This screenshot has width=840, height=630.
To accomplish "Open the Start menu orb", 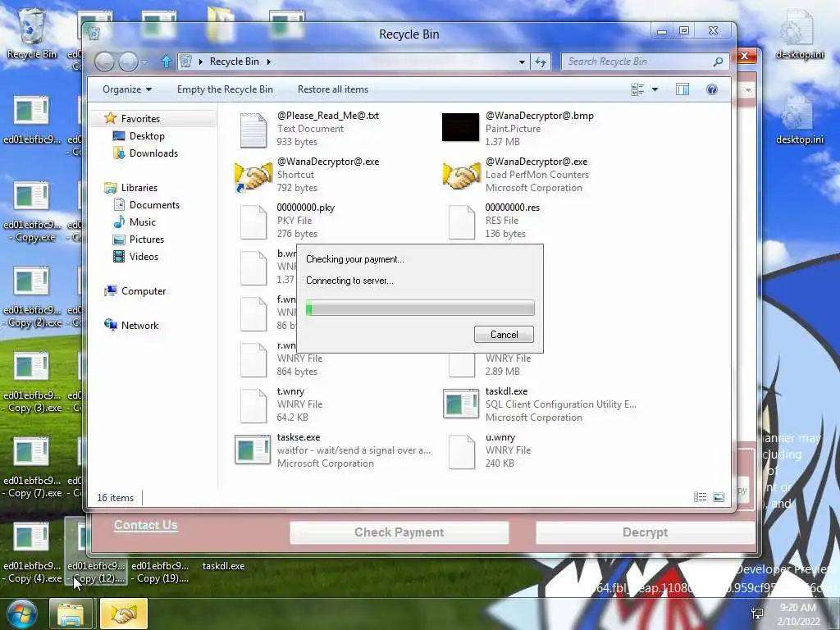I will click(x=21, y=614).
